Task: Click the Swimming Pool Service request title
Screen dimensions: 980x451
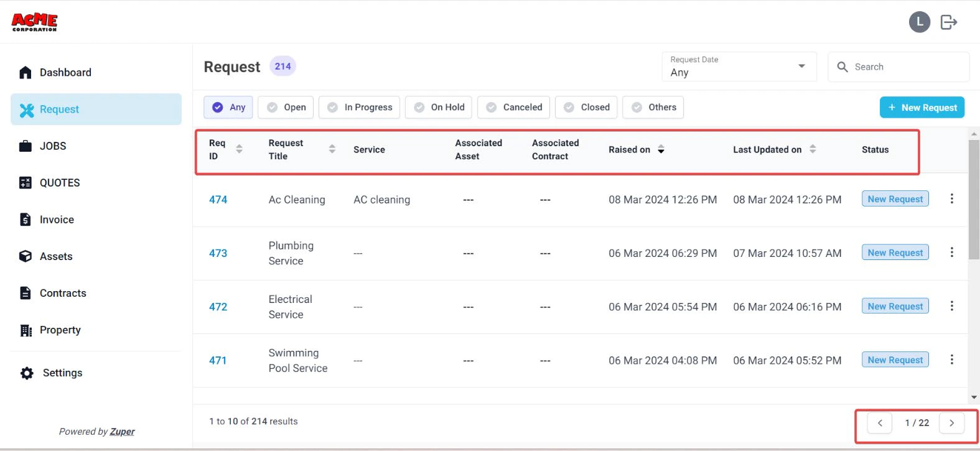Action: 298,360
